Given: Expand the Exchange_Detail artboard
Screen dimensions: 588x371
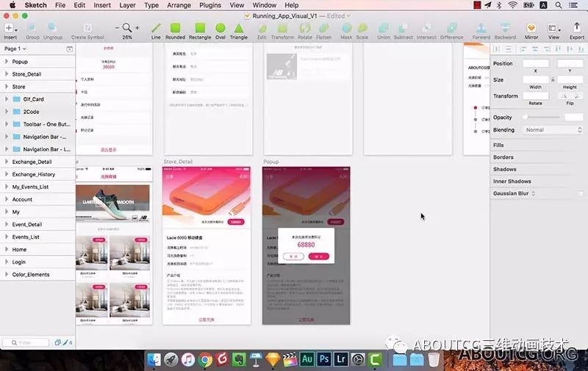Looking at the screenshot, I should point(7,162).
